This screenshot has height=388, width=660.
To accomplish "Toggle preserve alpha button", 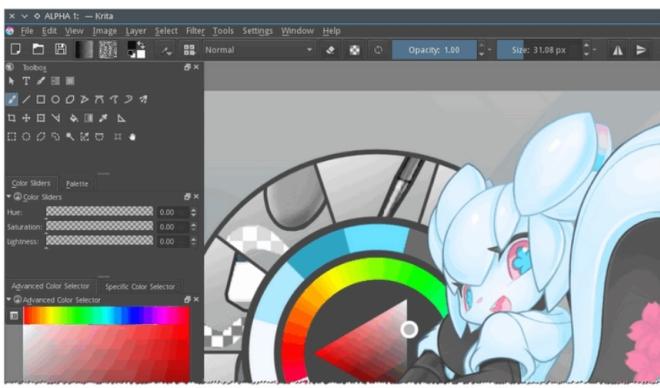I will (354, 50).
